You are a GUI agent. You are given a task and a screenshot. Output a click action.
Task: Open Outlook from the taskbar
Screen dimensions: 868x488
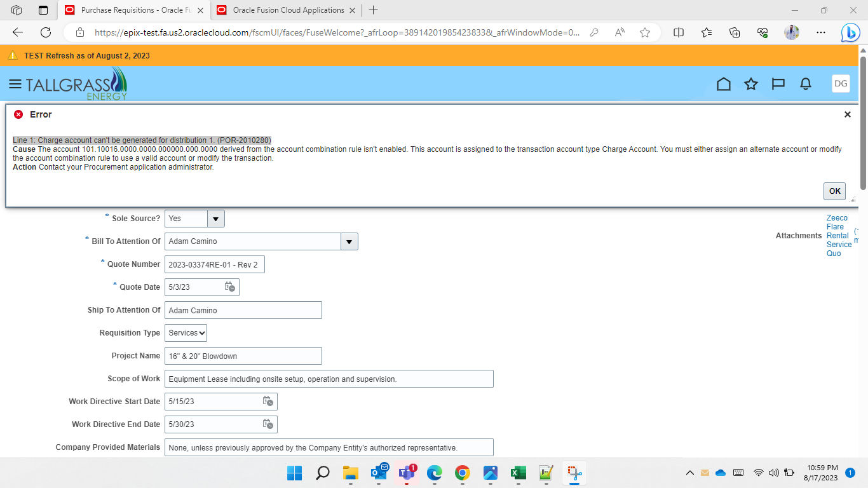[x=379, y=473]
